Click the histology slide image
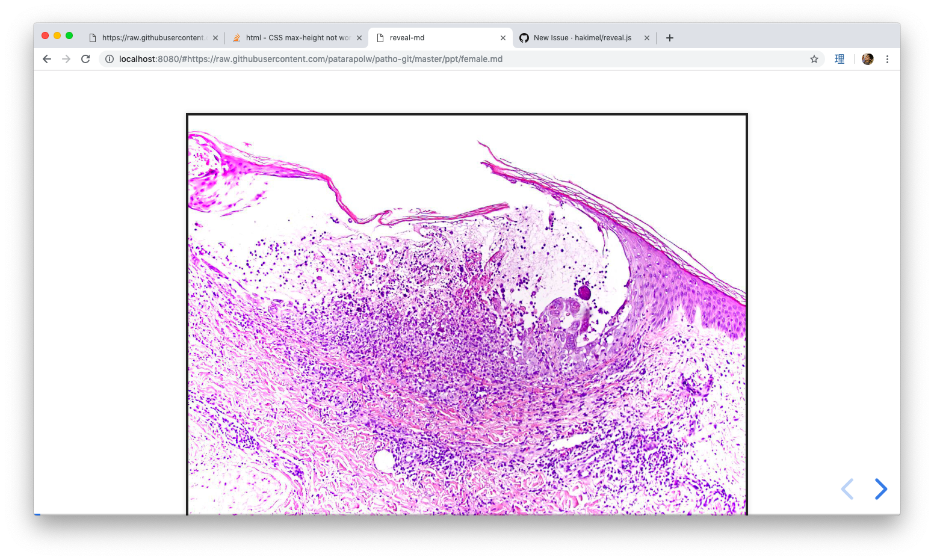The width and height of the screenshot is (934, 560). (467, 315)
